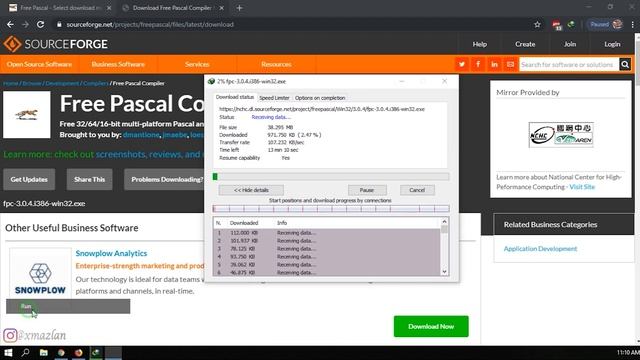
Task: Open the LinkedIn share icon
Action: pos(494,64)
